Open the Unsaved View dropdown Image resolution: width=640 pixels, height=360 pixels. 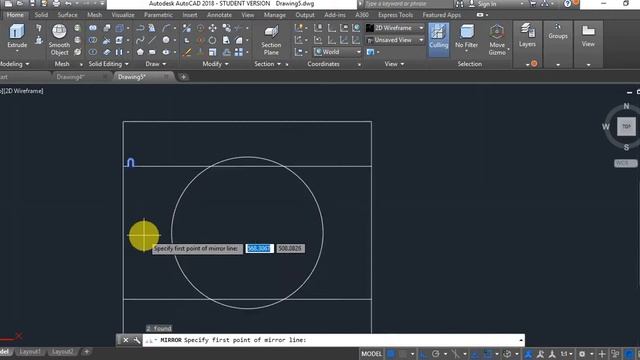pyautogui.click(x=395, y=40)
